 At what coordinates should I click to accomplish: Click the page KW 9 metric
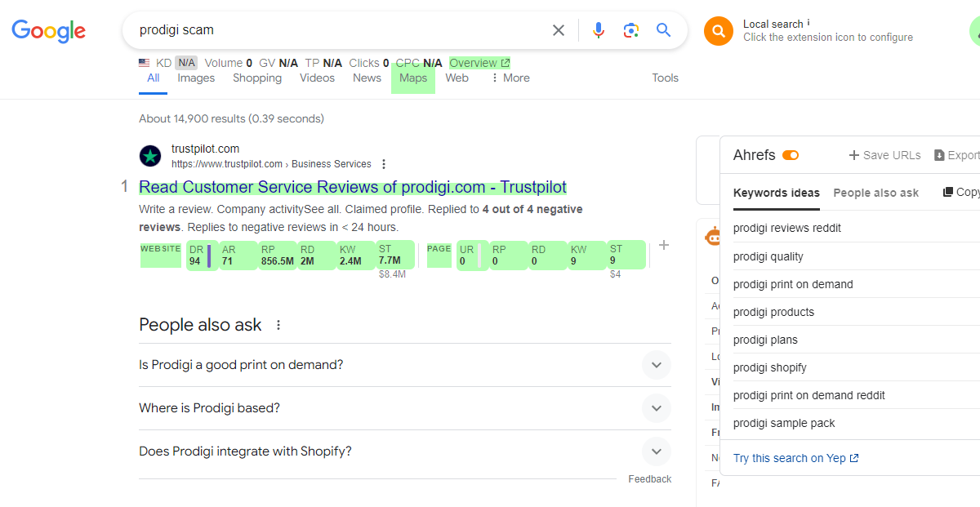tap(586, 256)
